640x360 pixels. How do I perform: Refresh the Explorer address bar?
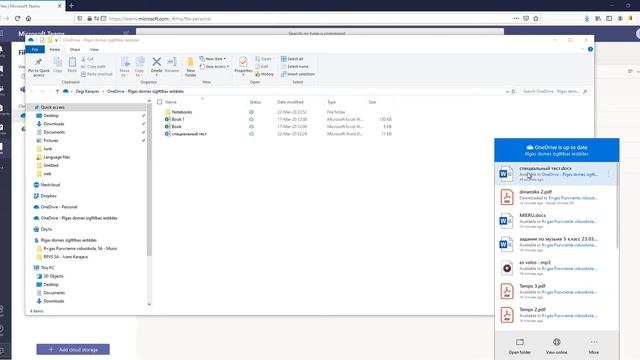click(513, 91)
